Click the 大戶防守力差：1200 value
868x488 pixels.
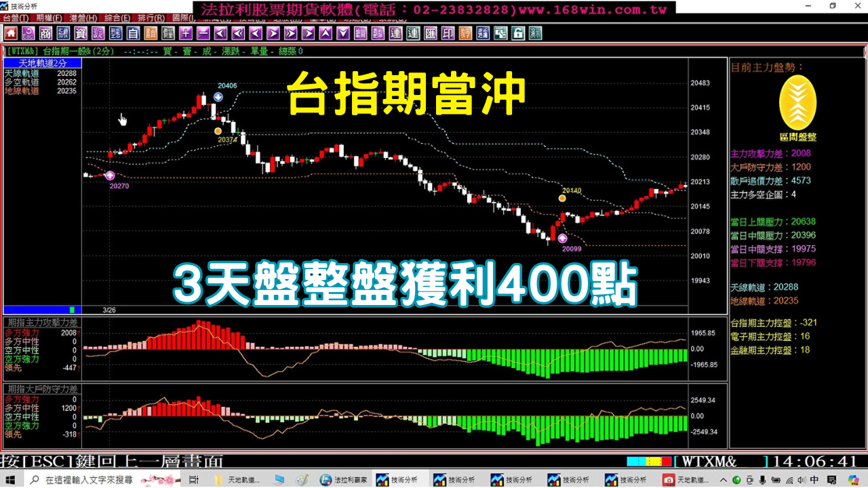pos(770,167)
